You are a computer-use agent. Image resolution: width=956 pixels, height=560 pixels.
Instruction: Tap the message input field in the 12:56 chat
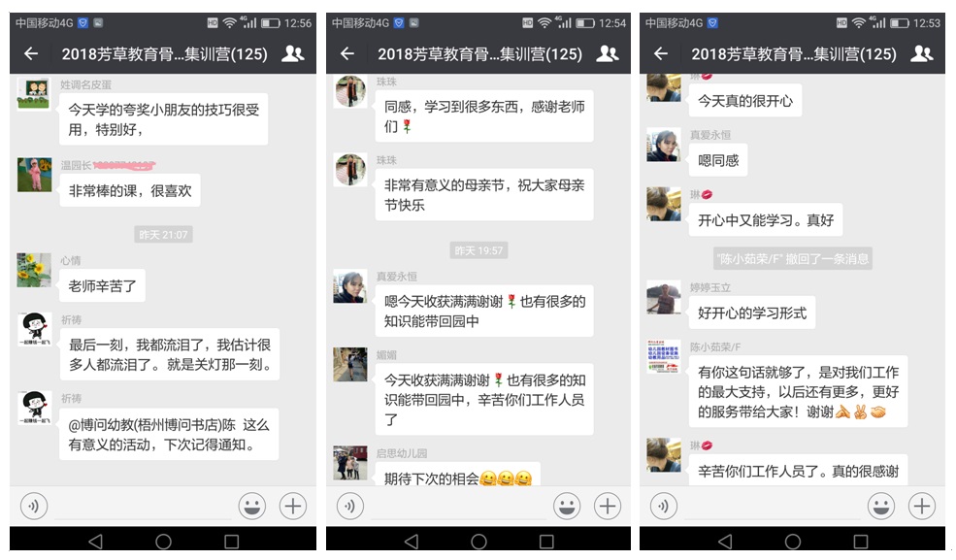point(144,507)
